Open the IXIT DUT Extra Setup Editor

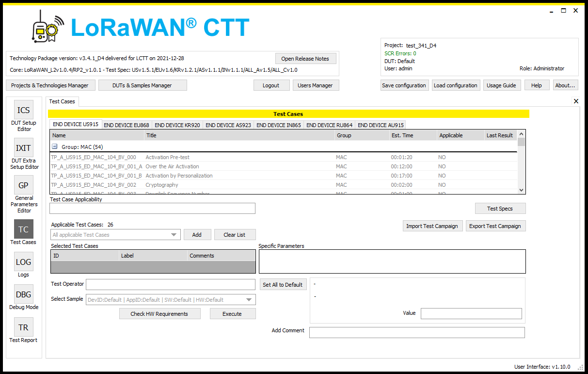23,148
